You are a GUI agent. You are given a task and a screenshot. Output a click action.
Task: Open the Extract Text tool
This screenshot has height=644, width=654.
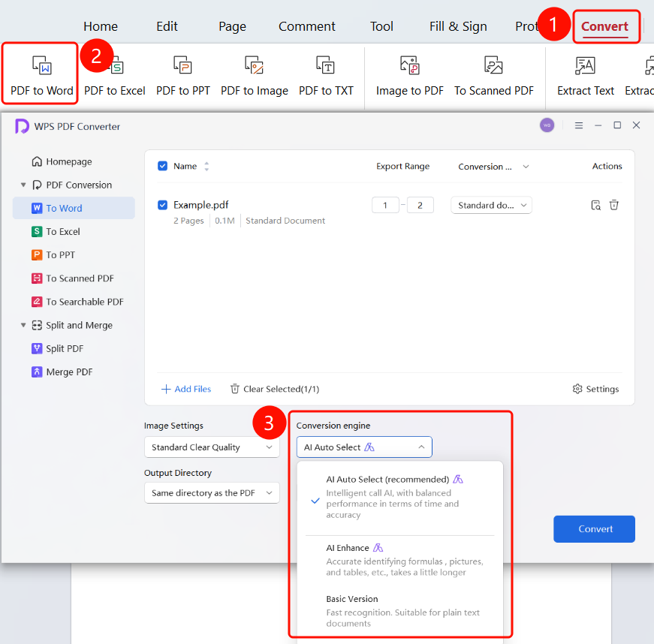[x=586, y=75]
